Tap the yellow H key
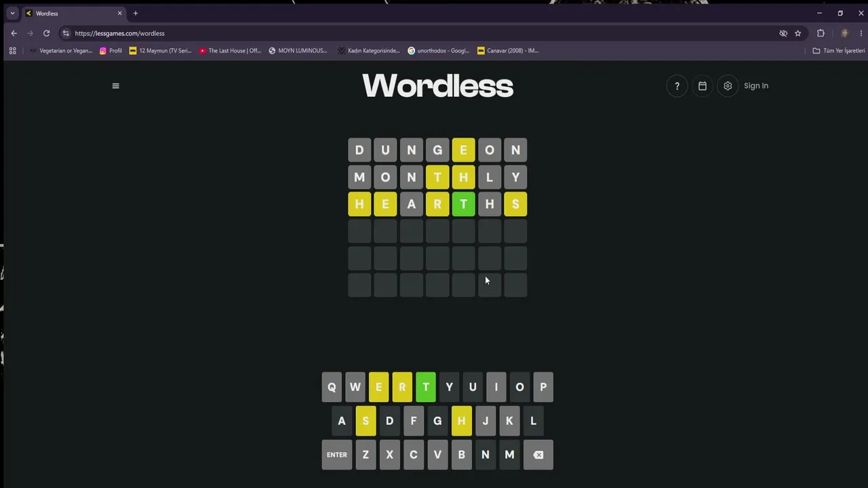Image resolution: width=868 pixels, height=488 pixels. [x=461, y=421]
